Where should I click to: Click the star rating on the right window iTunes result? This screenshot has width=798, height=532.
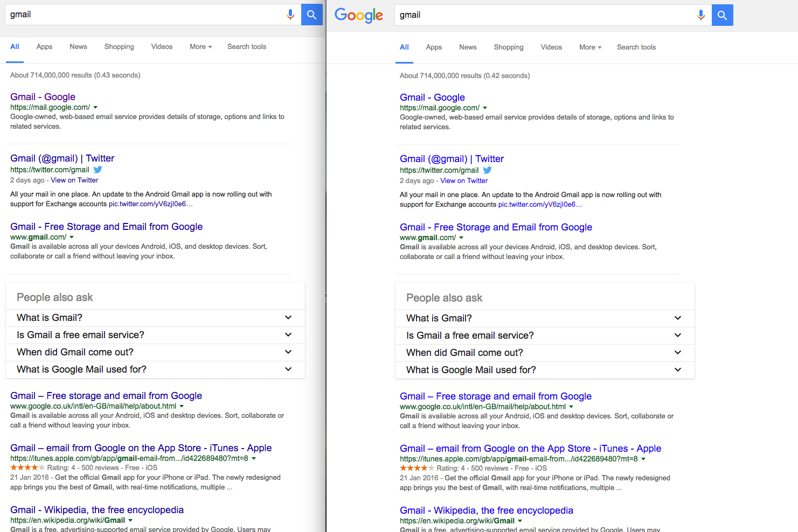pyautogui.click(x=417, y=468)
